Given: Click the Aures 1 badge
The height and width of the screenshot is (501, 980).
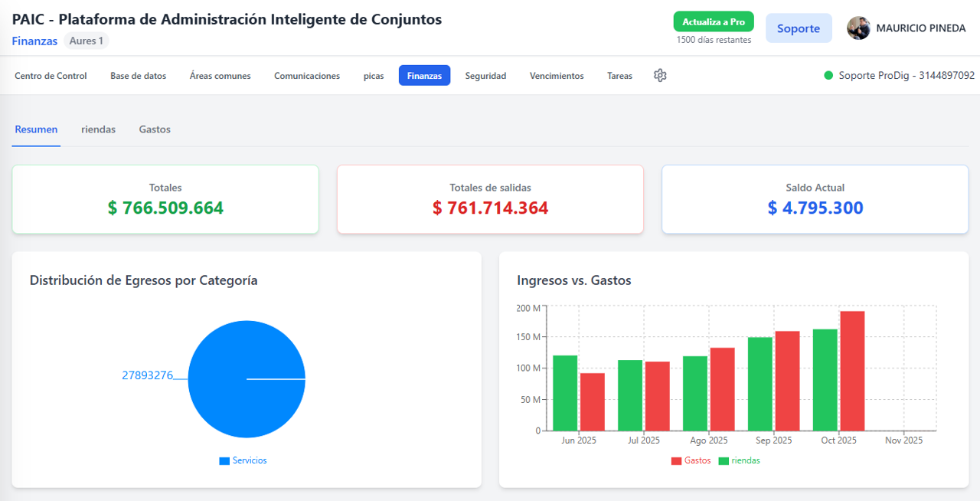Looking at the screenshot, I should 86,41.
